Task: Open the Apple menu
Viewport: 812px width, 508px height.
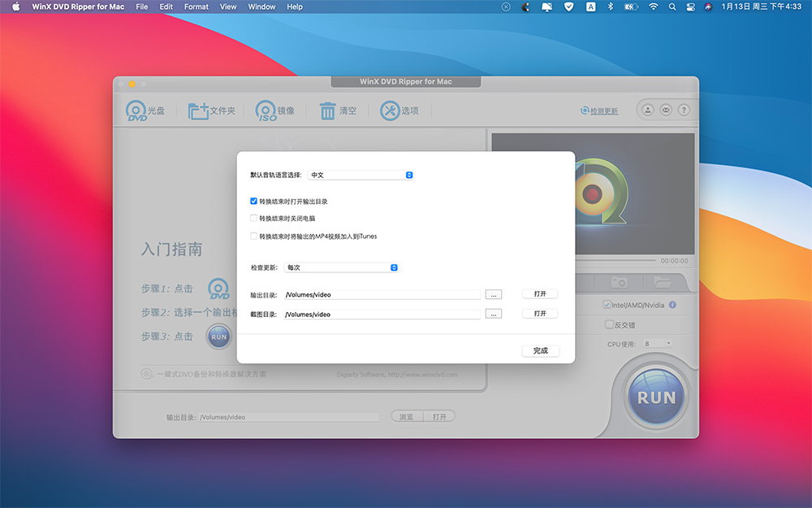Action: pos(16,7)
